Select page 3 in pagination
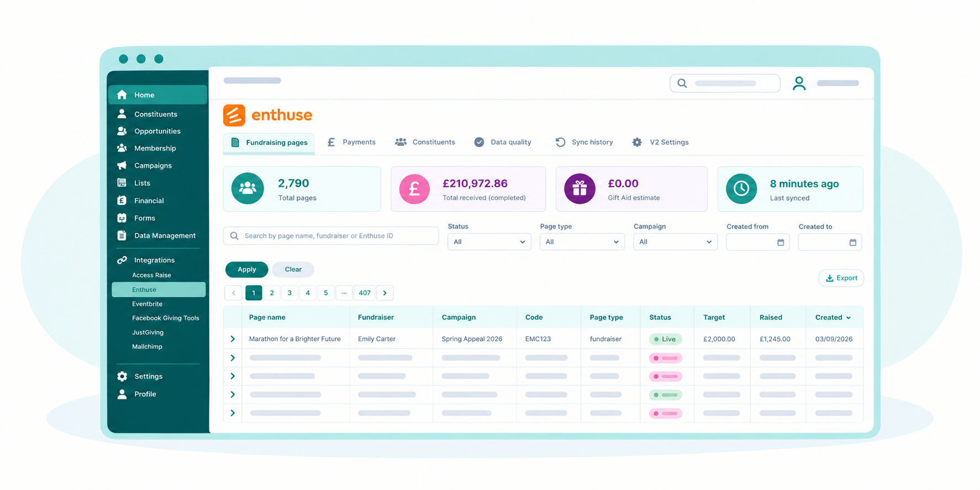This screenshot has width=980, height=490. (x=289, y=293)
